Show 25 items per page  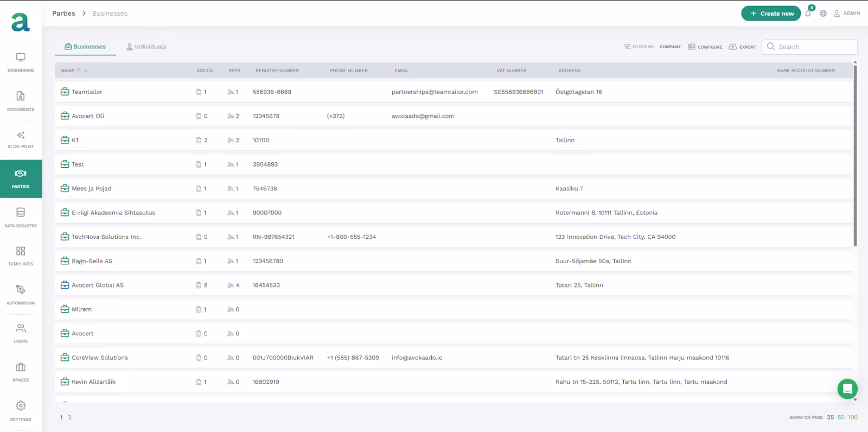(x=831, y=417)
